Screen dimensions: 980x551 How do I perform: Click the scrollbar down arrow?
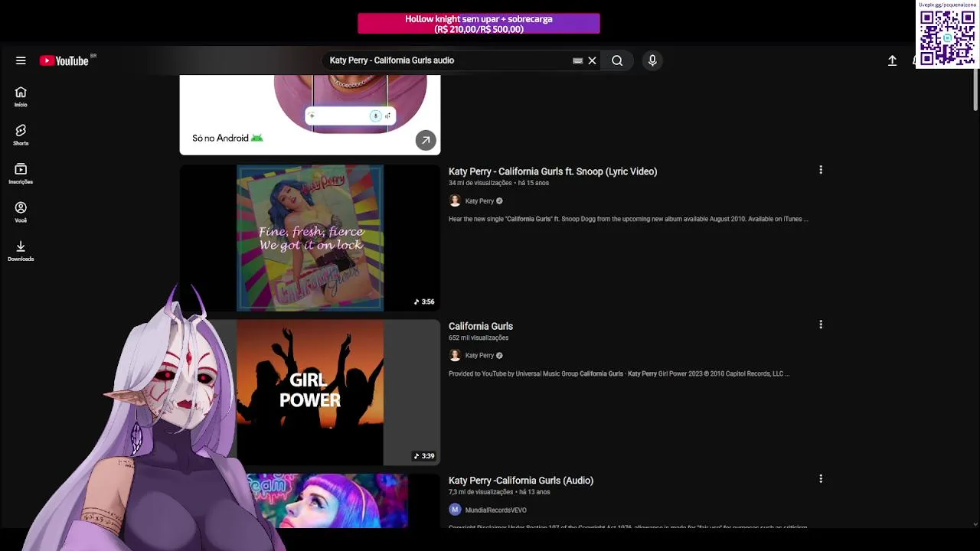tap(975, 524)
